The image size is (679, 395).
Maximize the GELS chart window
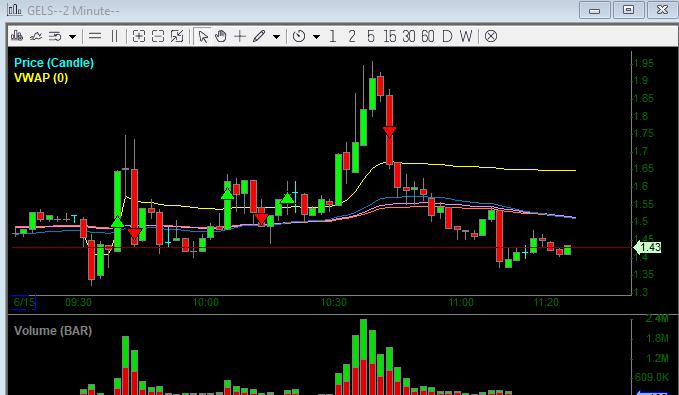[x=628, y=10]
